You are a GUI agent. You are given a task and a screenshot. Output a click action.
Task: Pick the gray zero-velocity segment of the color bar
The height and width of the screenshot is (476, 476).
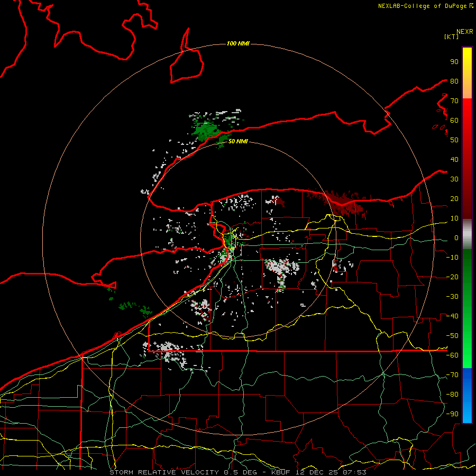(467, 234)
